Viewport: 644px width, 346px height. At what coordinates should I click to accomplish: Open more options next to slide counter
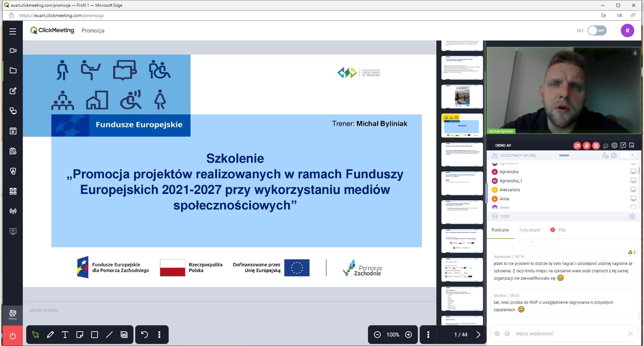[428, 335]
